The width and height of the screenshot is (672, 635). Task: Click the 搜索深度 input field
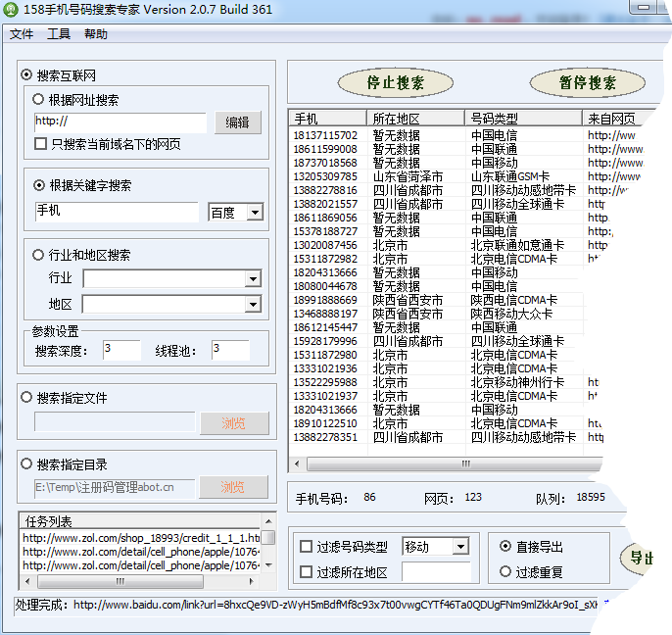pos(121,350)
